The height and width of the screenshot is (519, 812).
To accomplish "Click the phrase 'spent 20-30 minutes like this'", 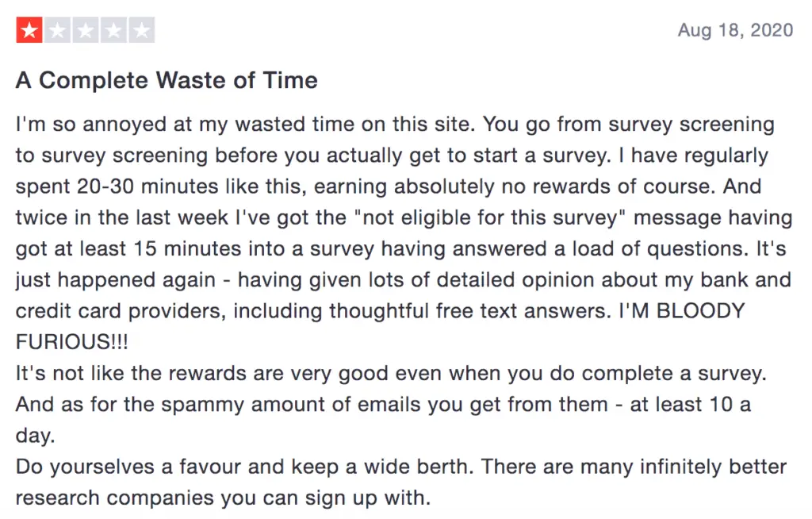I will tap(160, 186).
